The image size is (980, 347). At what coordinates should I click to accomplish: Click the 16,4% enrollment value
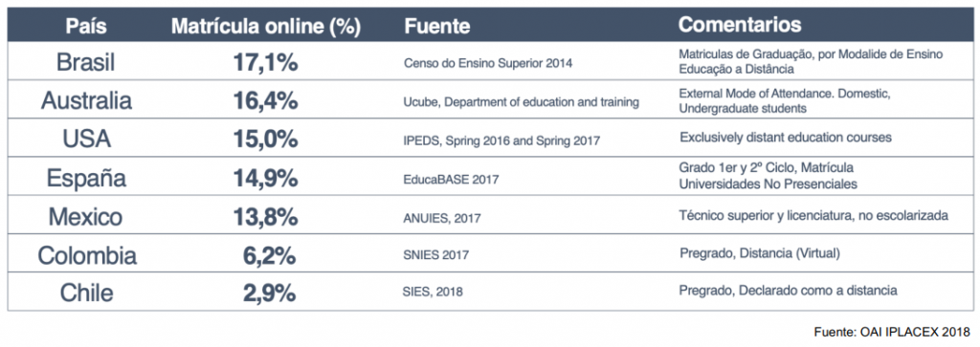[264, 100]
